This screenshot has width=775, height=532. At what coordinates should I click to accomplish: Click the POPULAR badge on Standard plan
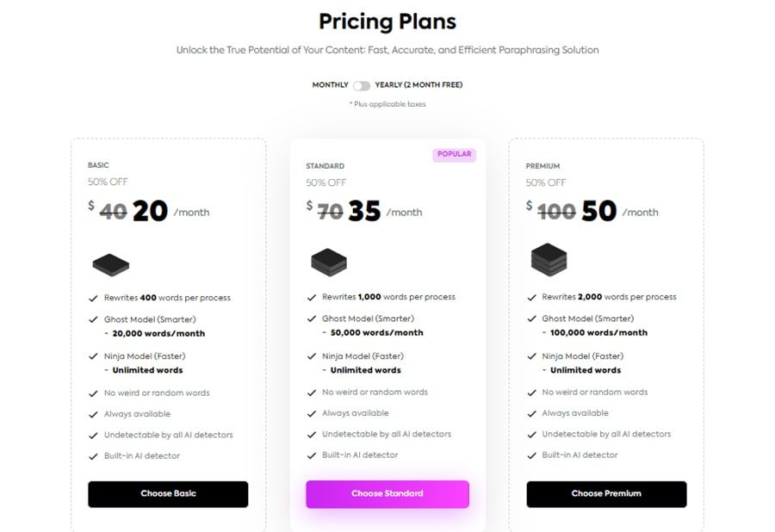tap(454, 155)
